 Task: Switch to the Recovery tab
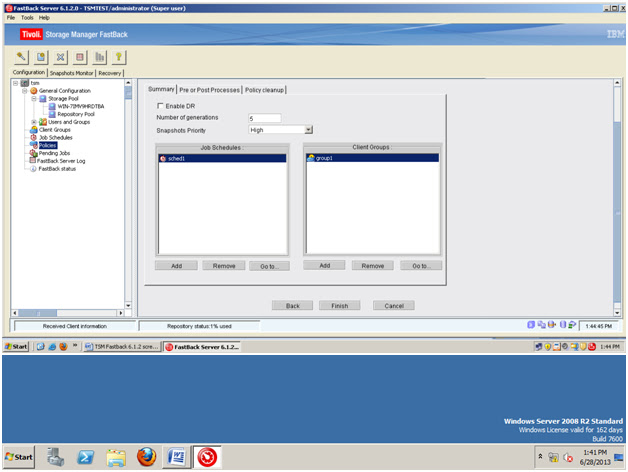[x=110, y=73]
